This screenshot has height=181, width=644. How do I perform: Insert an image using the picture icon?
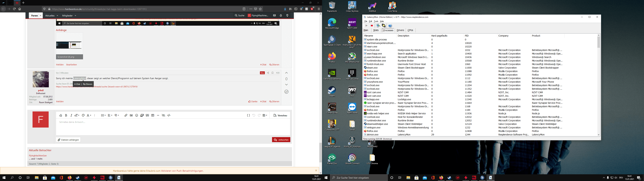pos(131,115)
